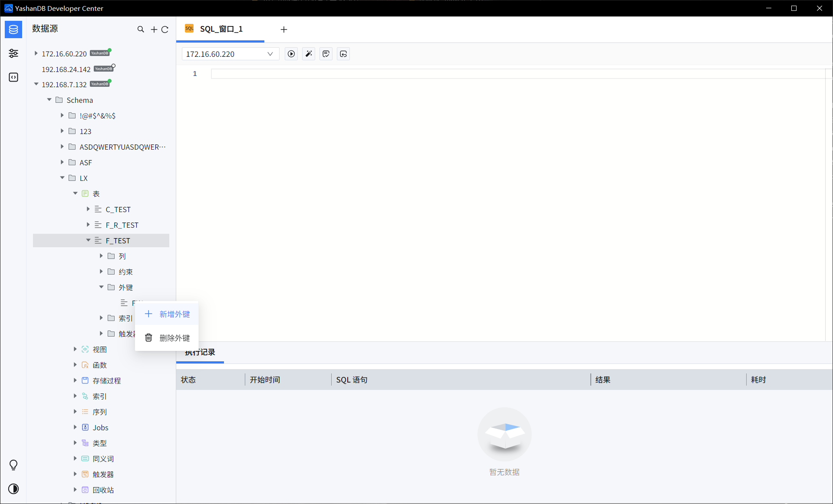Expand the 172.16.60.220 data source node
This screenshot has height=504, width=833.
[x=36, y=53]
